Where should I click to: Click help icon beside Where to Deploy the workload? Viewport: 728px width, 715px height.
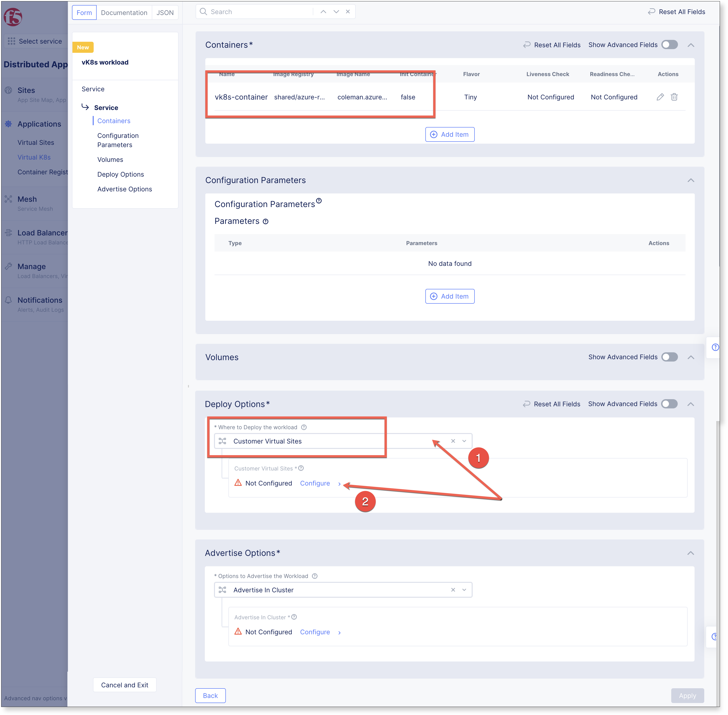click(x=304, y=427)
